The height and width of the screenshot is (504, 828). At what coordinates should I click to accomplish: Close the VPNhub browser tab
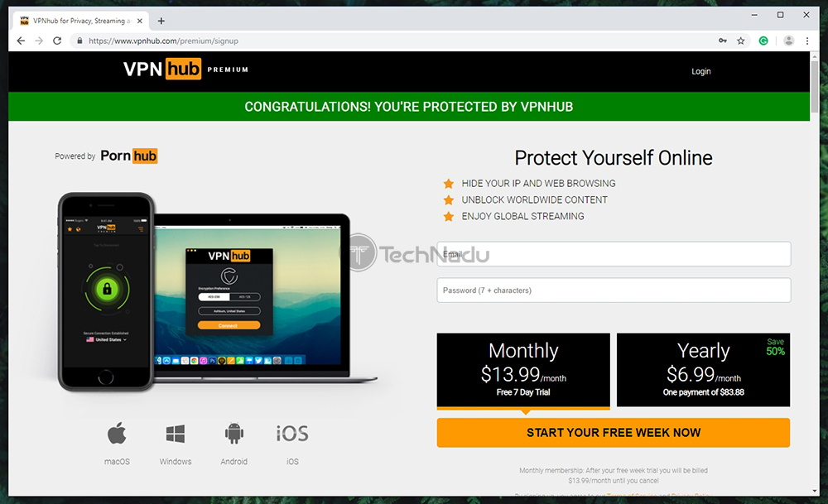140,22
